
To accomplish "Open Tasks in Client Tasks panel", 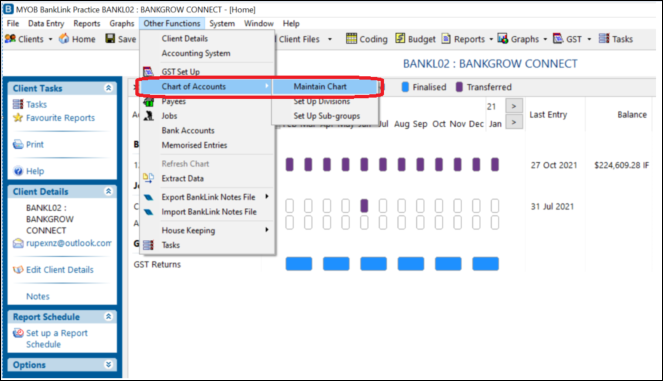I will (x=30, y=104).
